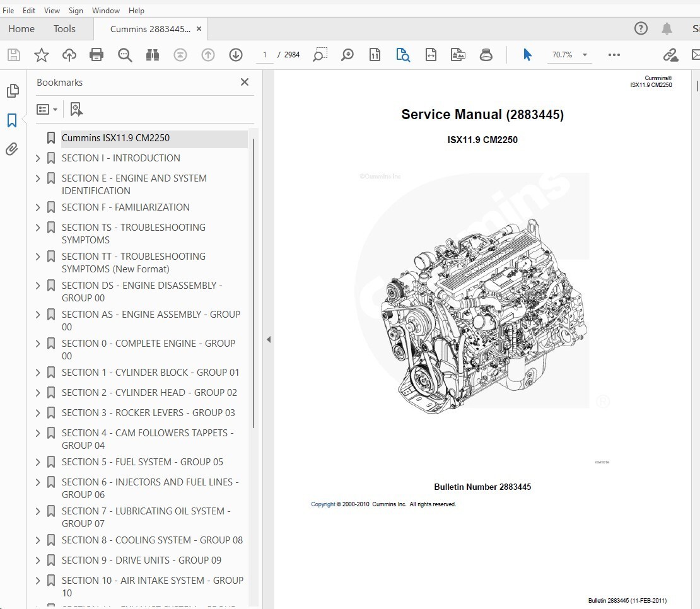Click the upload to cloud icon
The width and height of the screenshot is (700, 609).
69,55
